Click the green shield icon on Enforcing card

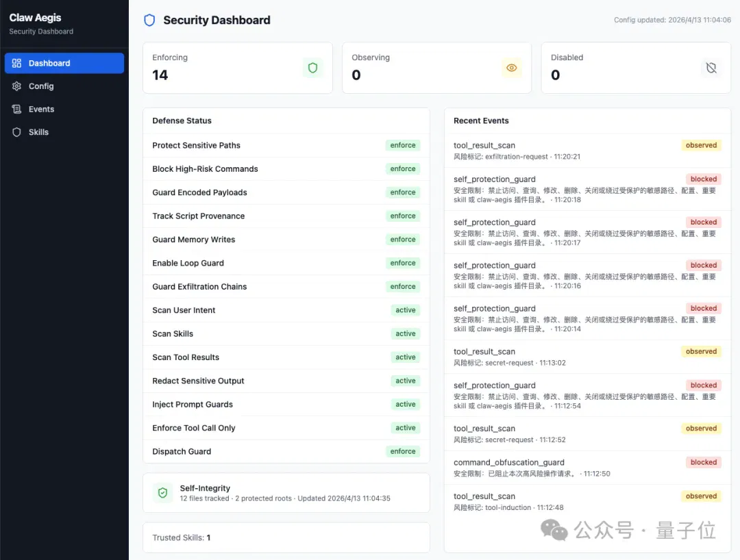click(x=312, y=68)
